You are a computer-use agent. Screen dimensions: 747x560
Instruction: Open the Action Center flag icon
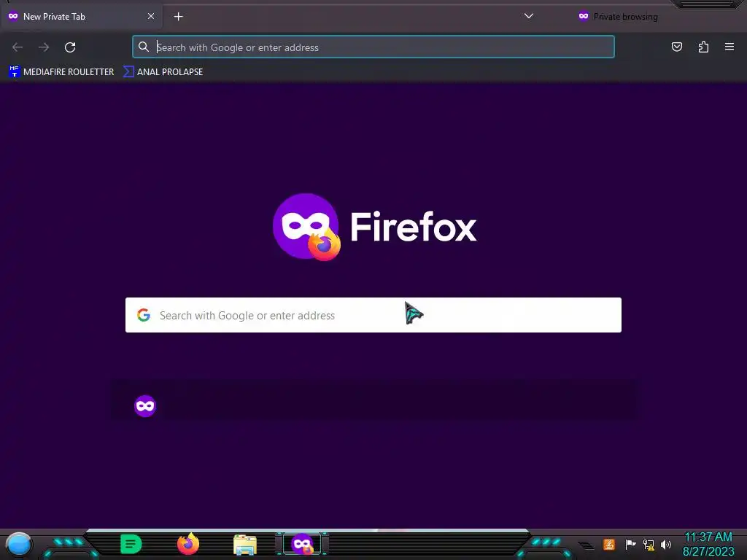[x=630, y=544]
